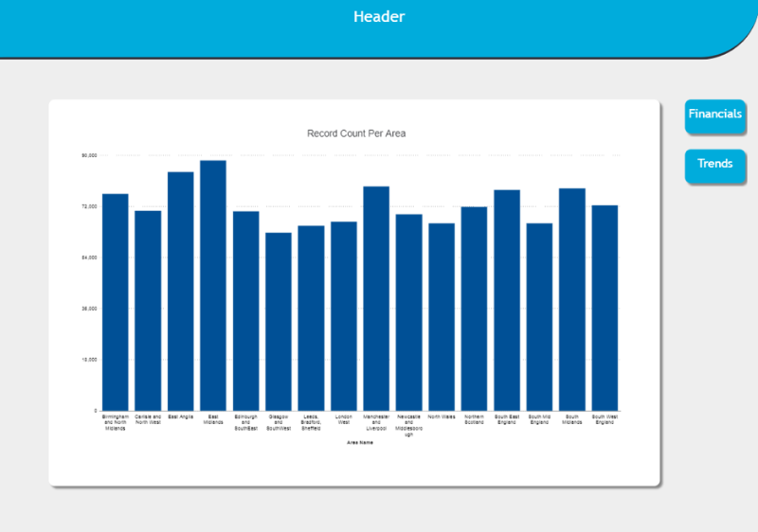Click the South East England bar
Image resolution: width=758 pixels, height=532 pixels.
click(x=507, y=300)
